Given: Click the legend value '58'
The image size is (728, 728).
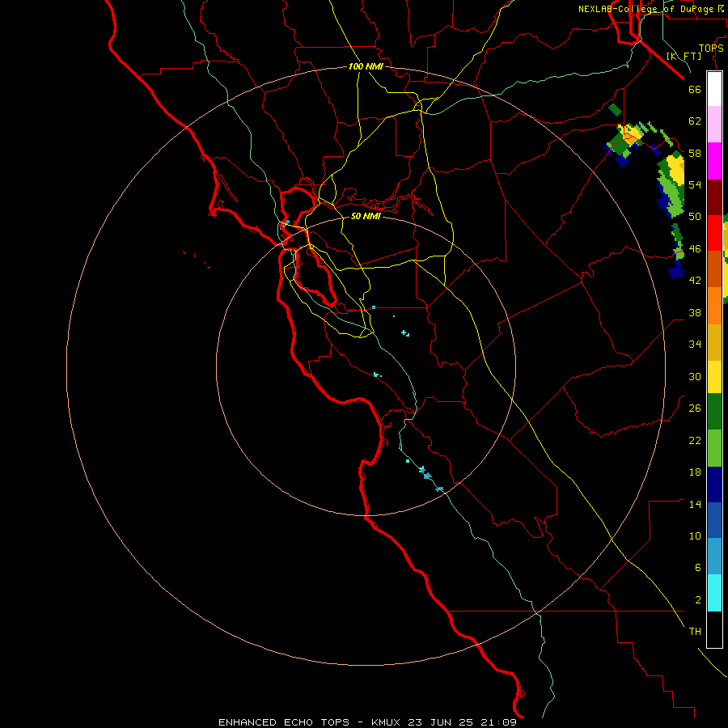Looking at the screenshot, I should 695,153.
